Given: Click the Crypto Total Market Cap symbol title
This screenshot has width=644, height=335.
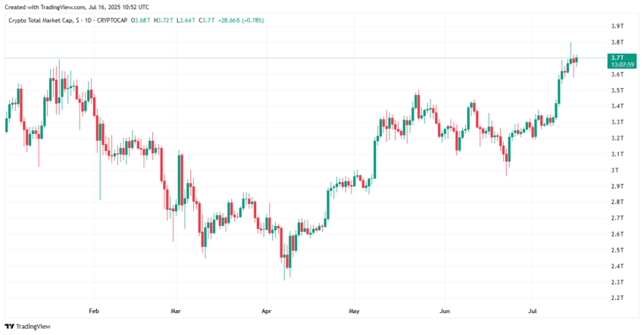Looking at the screenshot, I should click(42, 20).
